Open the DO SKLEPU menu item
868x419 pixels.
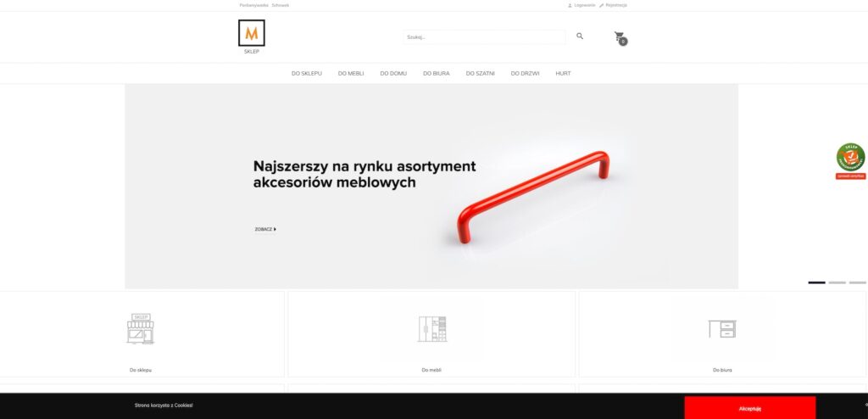(x=307, y=73)
